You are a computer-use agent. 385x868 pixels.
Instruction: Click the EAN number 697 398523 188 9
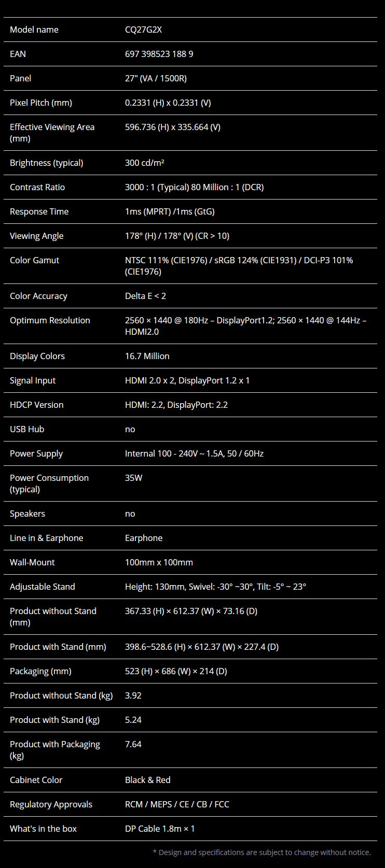click(159, 54)
